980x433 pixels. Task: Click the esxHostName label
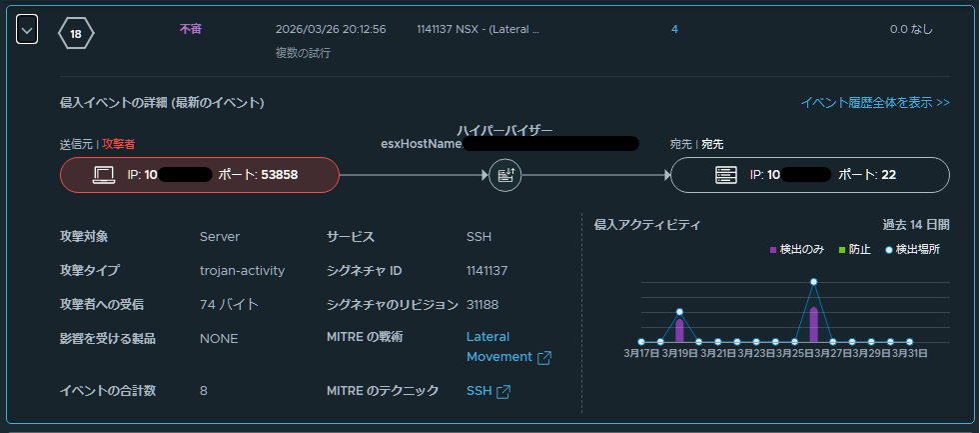[422, 144]
